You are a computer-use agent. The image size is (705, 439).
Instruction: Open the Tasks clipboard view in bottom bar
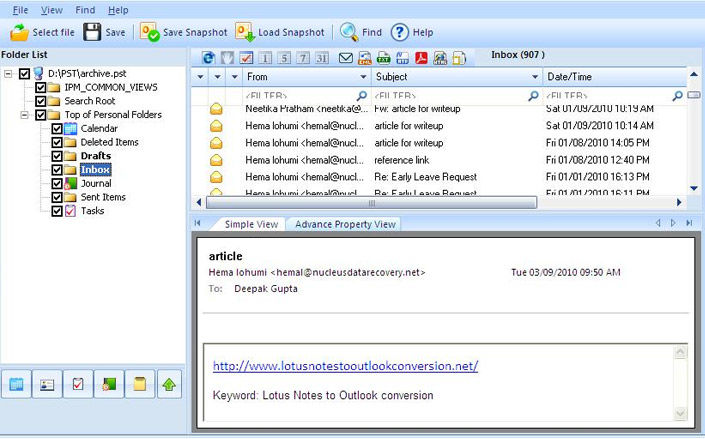(78, 384)
